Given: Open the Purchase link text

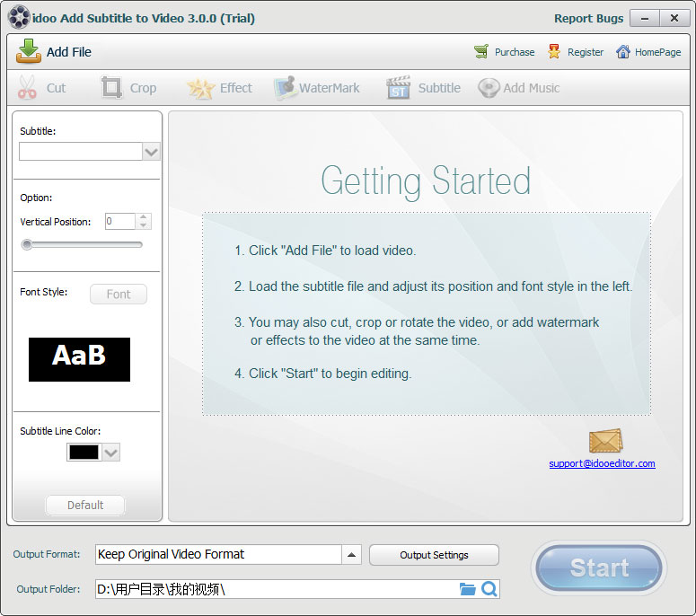Looking at the screenshot, I should pos(515,52).
